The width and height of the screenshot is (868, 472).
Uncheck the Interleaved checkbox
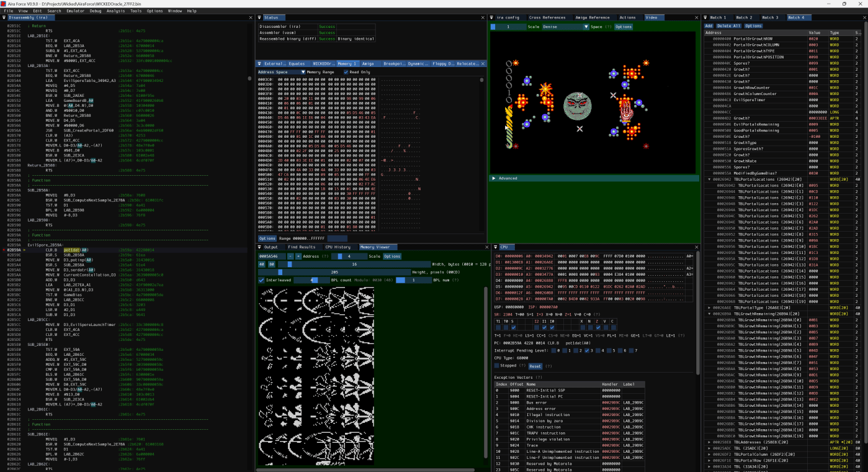(262, 280)
